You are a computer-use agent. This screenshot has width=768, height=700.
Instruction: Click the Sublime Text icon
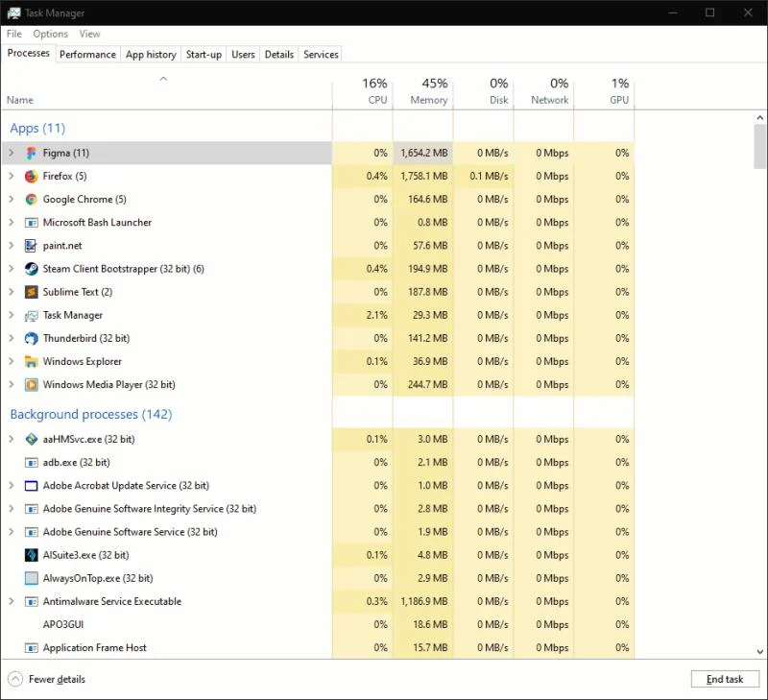tap(32, 293)
